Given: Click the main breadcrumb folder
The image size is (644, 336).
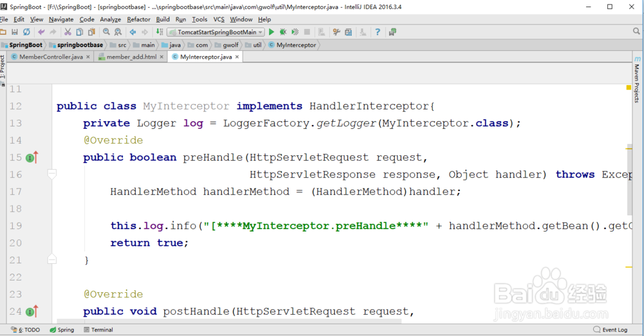Looking at the screenshot, I should click(x=144, y=45).
